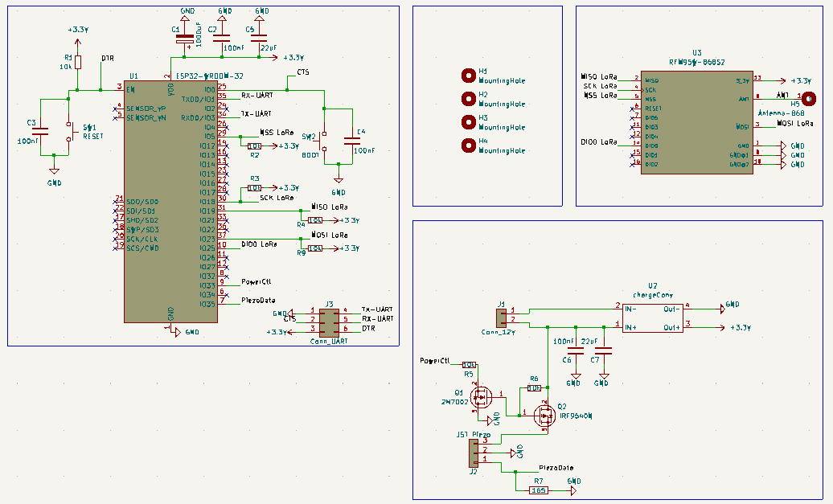Screen dimensions: 833x504
Task: Select the MountingHole H1 symbol
Action: pyautogui.click(x=468, y=76)
